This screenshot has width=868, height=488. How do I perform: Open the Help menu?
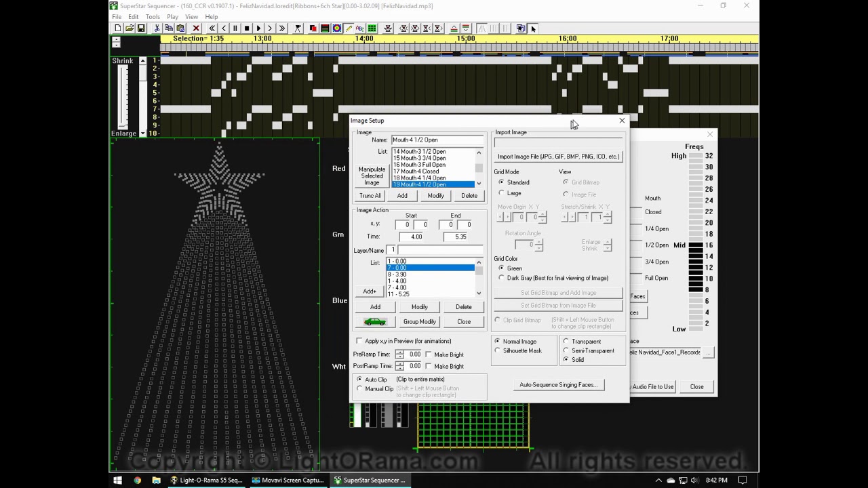click(211, 17)
